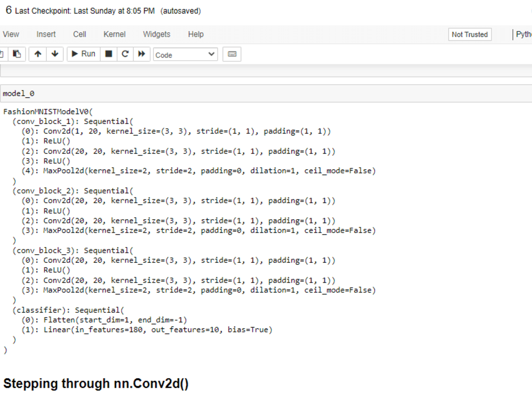Click the (conv_block_1): Sequential( line
This screenshot has height=399, width=532.
pos(73,121)
